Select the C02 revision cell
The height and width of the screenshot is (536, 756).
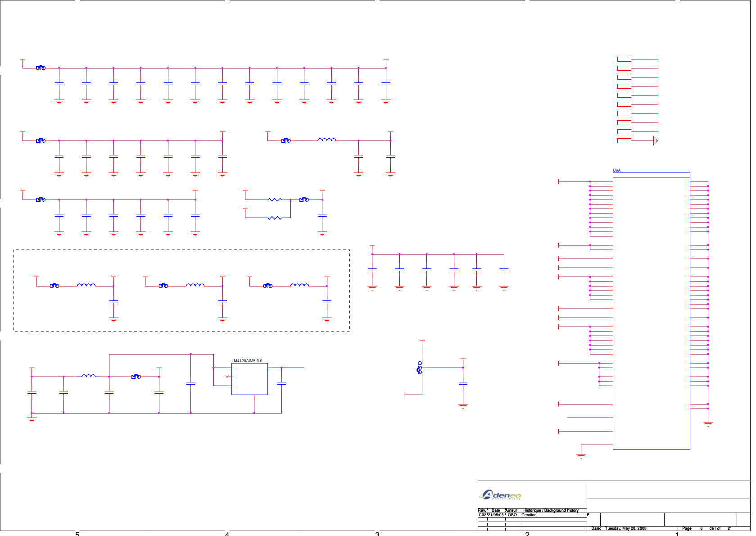tap(482, 515)
